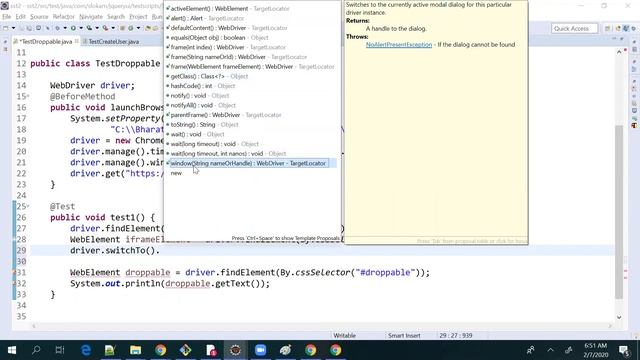Click the Debug toolbar icon

pos(57,28)
